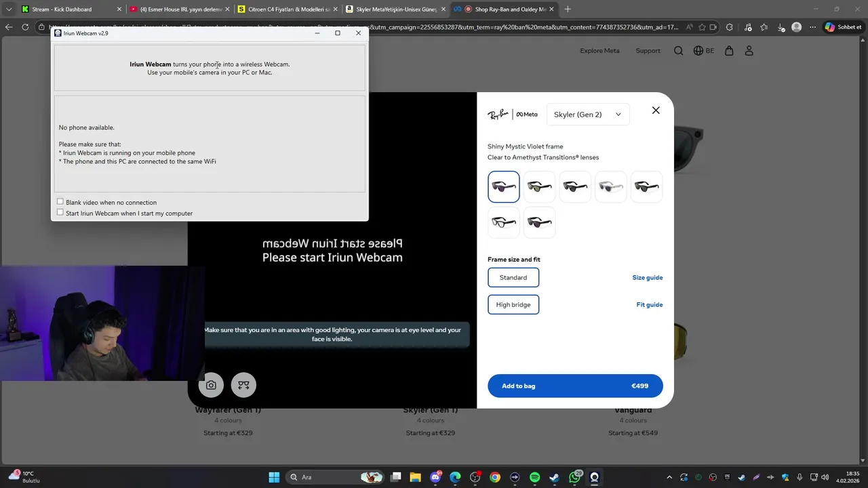Choose the last frame swatch in first row
868x488 pixels.
[x=647, y=186]
